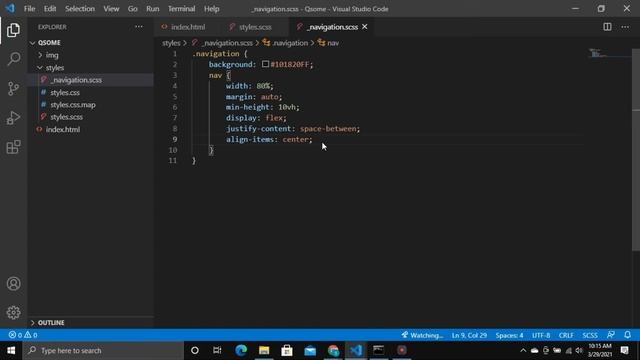
Task: Collapse the QSOME project folder
Action: 49,42
